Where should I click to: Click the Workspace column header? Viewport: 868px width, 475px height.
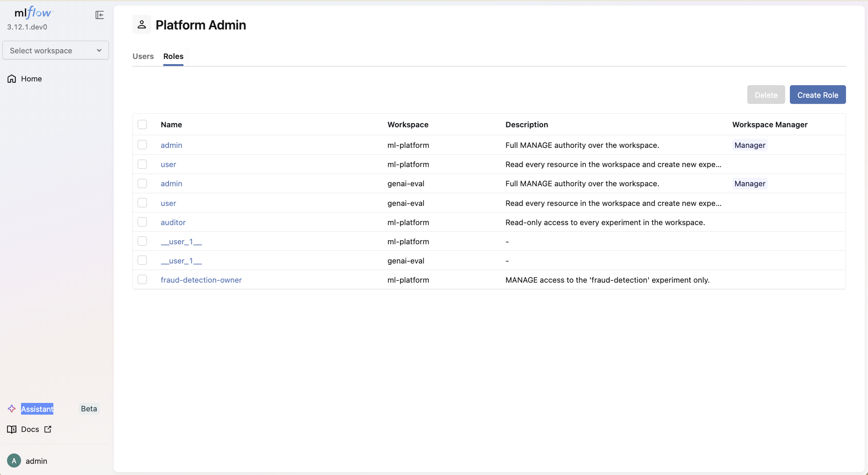point(408,124)
